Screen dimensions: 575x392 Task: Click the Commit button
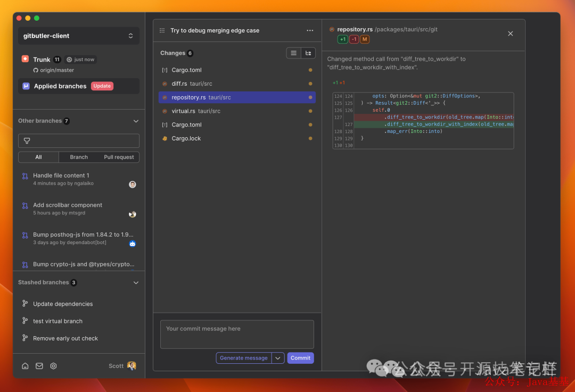[x=300, y=358]
